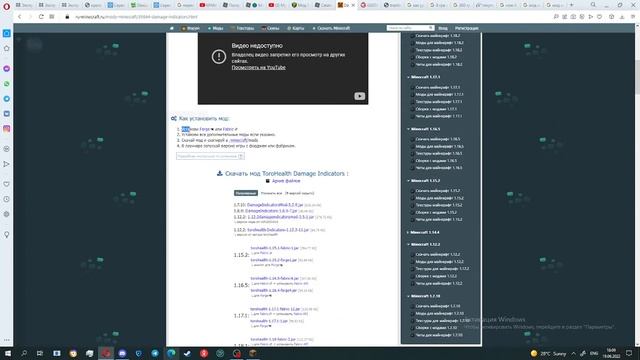Open bookmarks heart icon in sidebar
The height and width of the screenshot is (360, 640).
coord(7,184)
